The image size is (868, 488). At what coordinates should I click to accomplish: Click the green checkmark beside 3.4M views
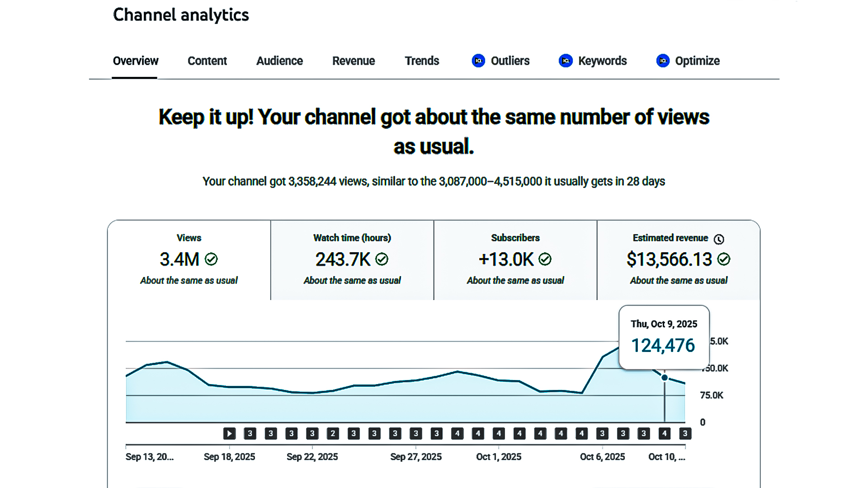[x=211, y=259]
